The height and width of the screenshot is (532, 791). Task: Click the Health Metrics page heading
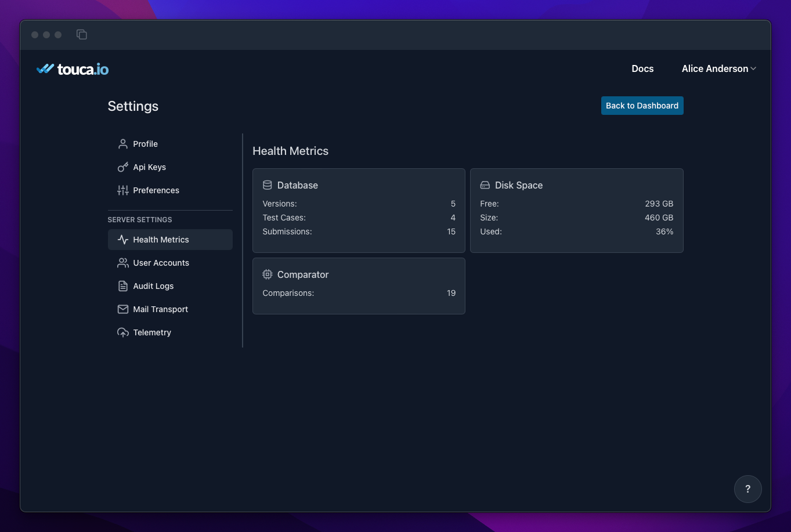290,151
